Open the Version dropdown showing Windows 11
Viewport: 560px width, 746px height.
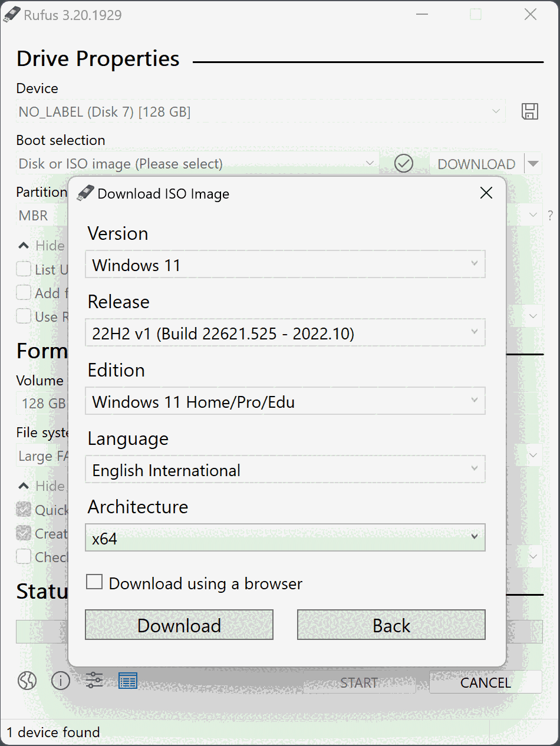pos(285,265)
